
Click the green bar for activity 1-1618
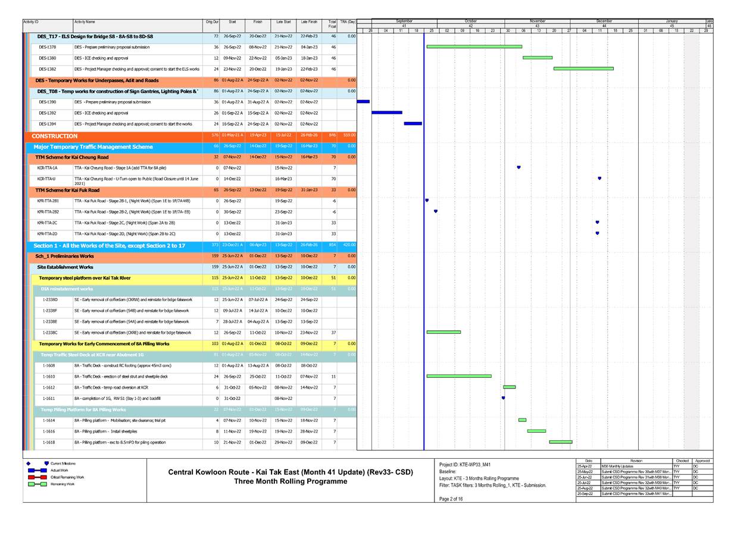560,442
